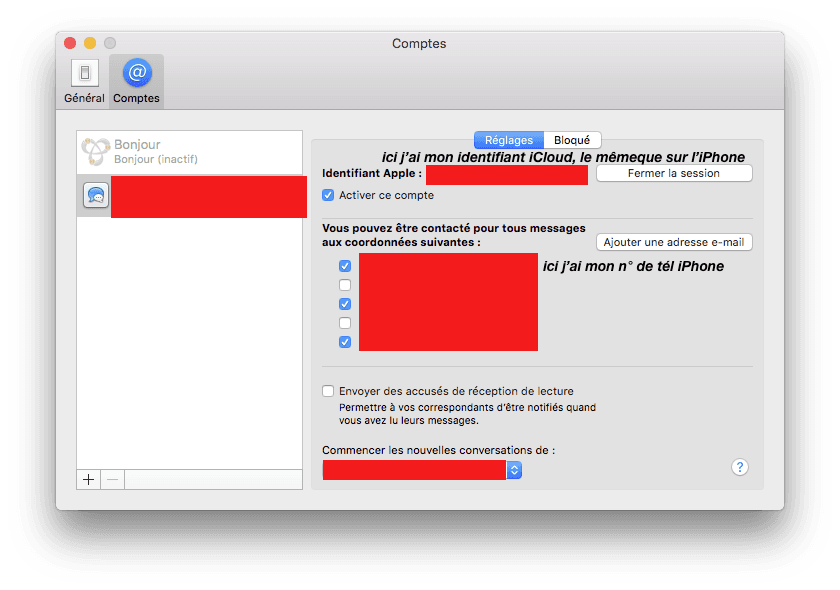Check the second contact address checkbox

[x=345, y=285]
